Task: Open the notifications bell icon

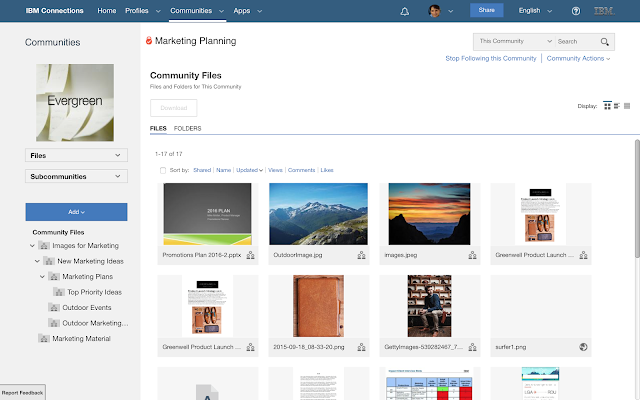Action: click(404, 11)
